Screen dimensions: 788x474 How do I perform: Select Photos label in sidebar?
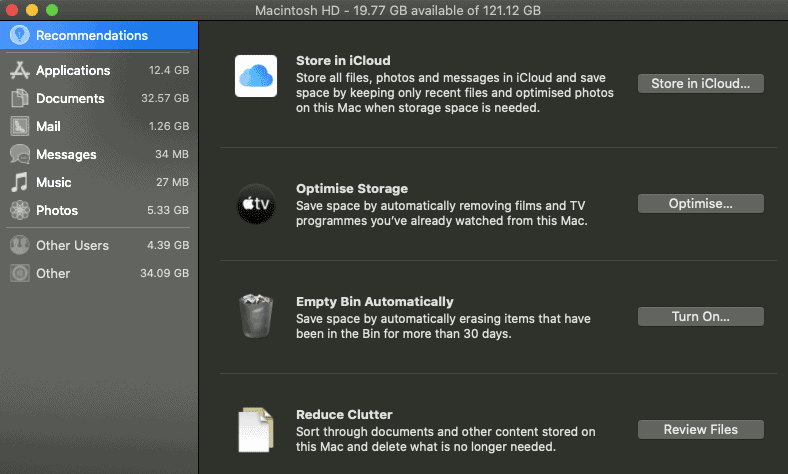(x=57, y=211)
